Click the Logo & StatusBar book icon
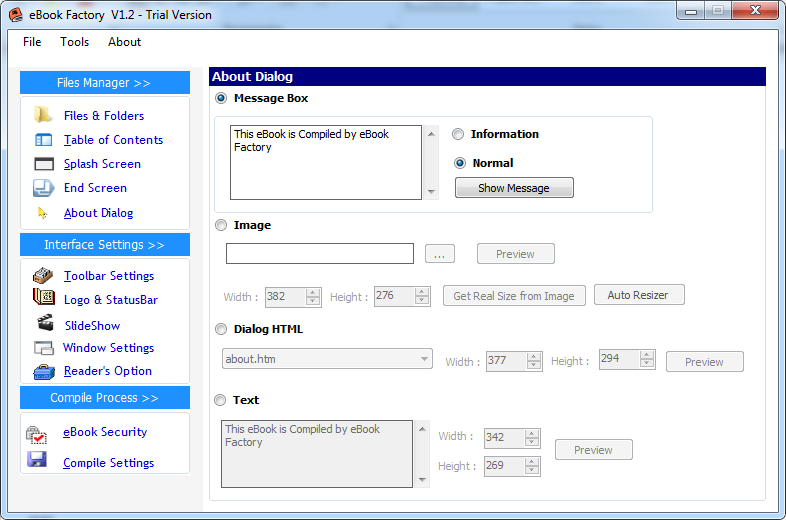The width and height of the screenshot is (786, 520). click(44, 297)
